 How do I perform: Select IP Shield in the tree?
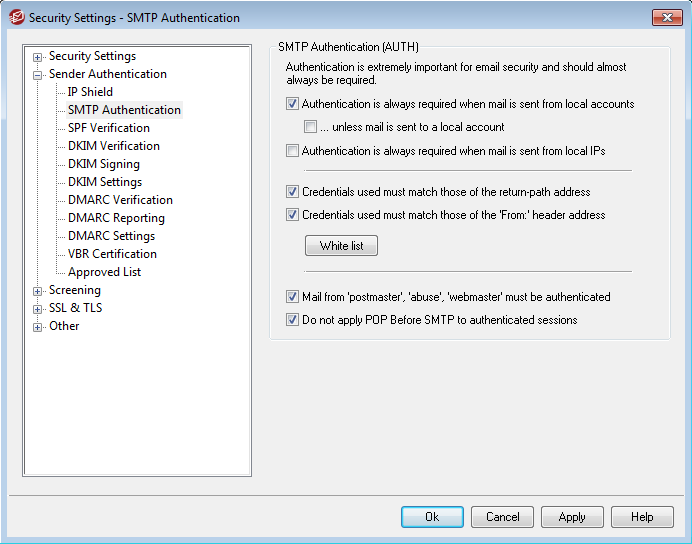(x=90, y=92)
